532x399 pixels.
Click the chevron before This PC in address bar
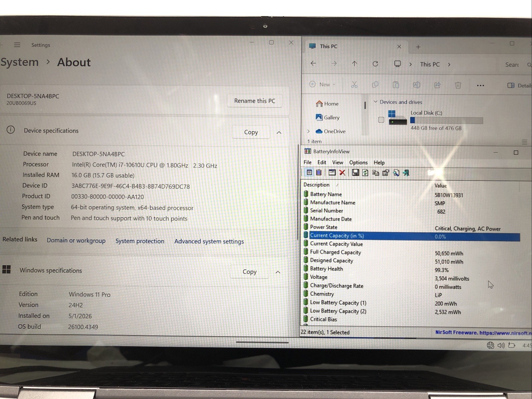tap(411, 65)
